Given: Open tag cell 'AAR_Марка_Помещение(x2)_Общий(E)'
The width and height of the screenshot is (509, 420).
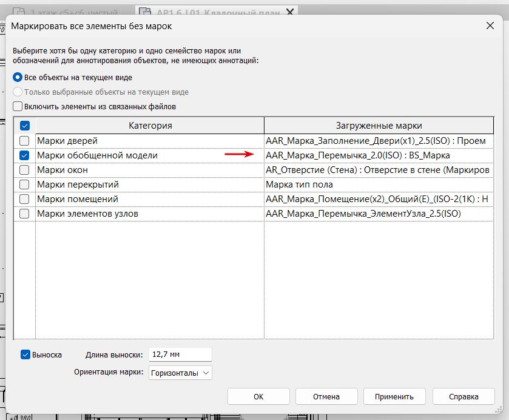Looking at the screenshot, I should [379, 199].
